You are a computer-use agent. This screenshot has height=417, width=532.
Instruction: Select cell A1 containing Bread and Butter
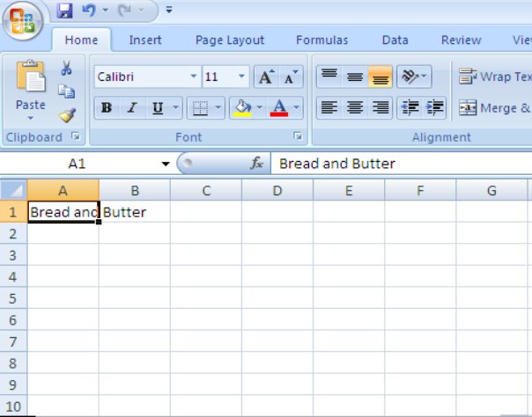[63, 212]
